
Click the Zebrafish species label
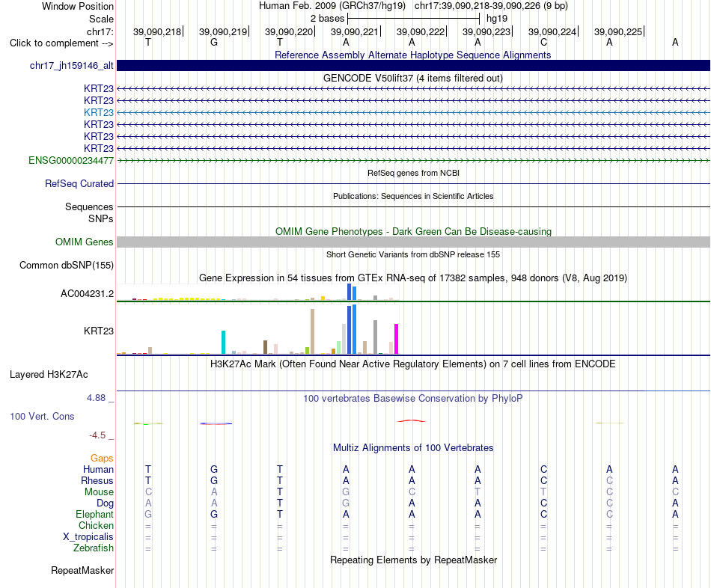(x=94, y=548)
